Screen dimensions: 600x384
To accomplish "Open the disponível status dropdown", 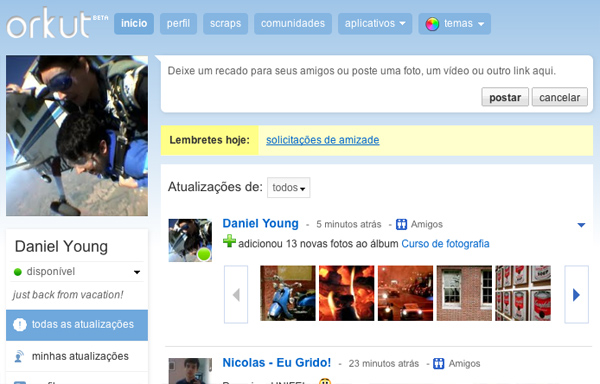I will [77, 272].
